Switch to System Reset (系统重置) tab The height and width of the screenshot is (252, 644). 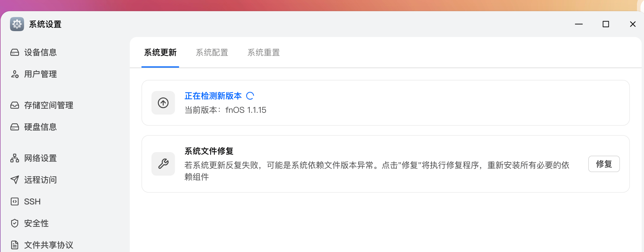tap(264, 53)
